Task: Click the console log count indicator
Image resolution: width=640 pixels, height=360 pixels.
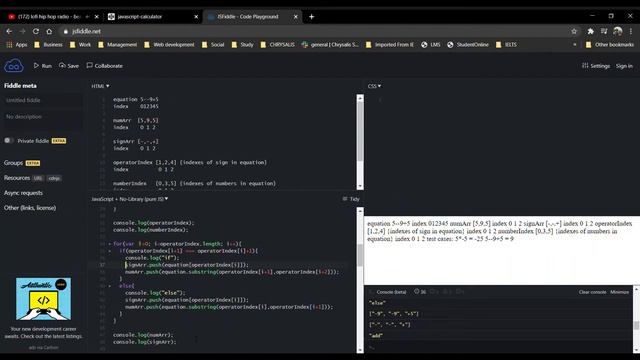Action: (x=420, y=292)
